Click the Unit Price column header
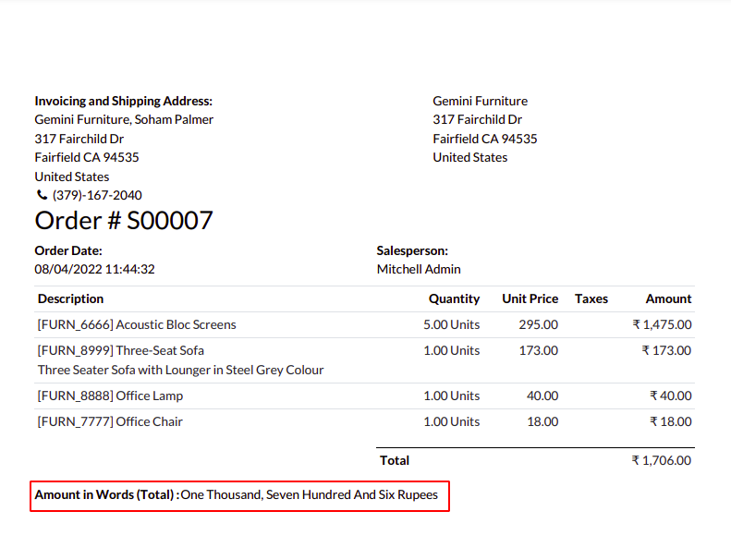 (530, 299)
